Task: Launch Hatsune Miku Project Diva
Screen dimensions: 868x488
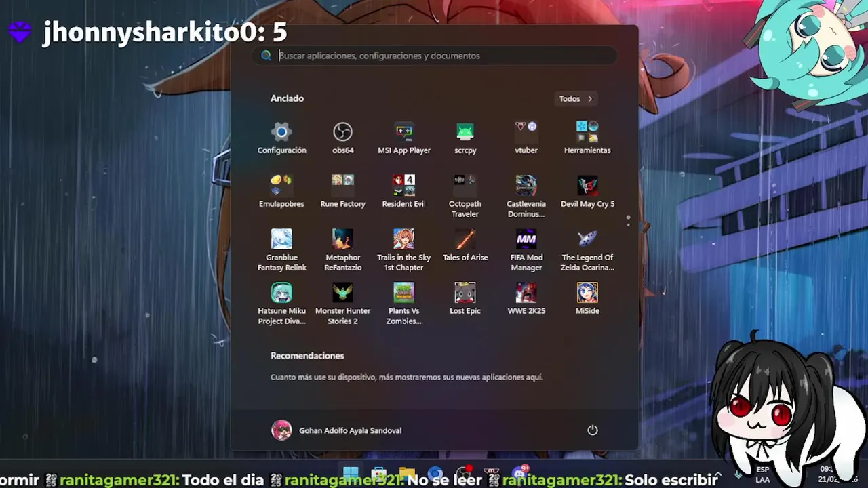Action: (x=281, y=304)
